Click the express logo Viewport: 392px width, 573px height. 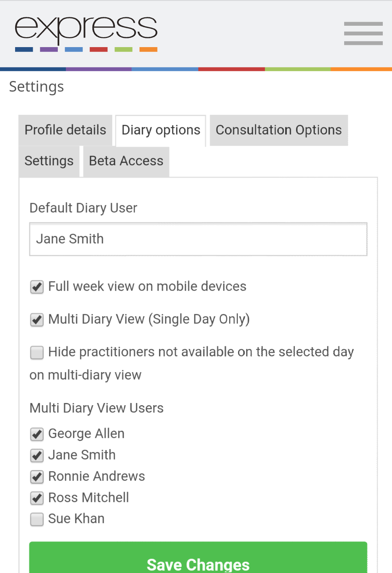pos(86,34)
